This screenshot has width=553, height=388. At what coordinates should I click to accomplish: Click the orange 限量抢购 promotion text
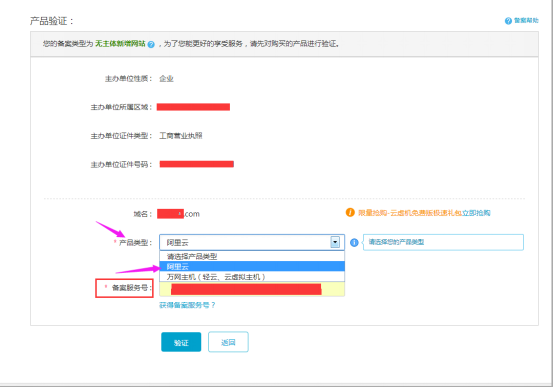pos(410,213)
